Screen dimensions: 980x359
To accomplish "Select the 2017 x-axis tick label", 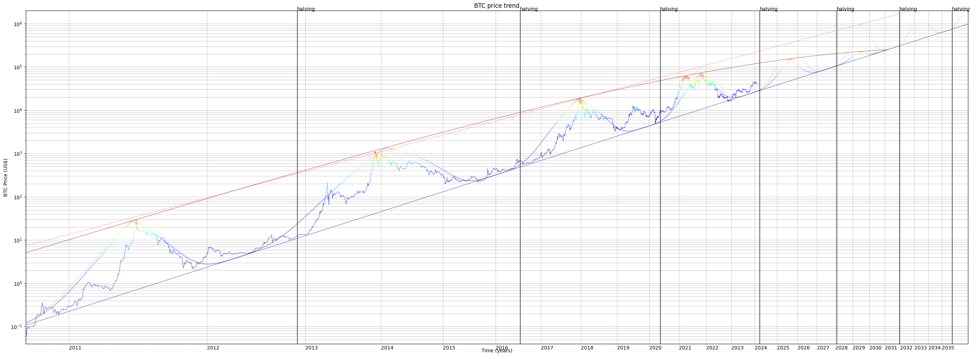I will pyautogui.click(x=547, y=348).
